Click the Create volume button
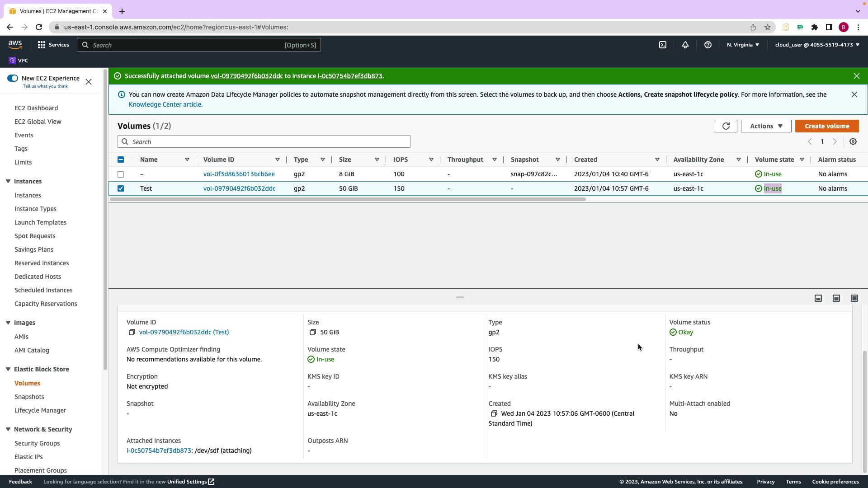 click(826, 126)
